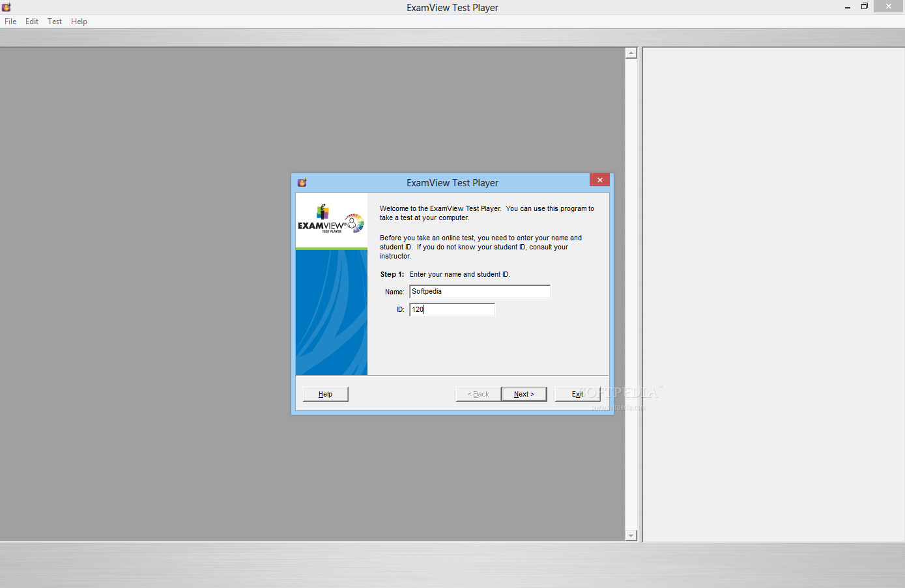This screenshot has height=588, width=905.
Task: Exit the test player wizard
Action: pyautogui.click(x=577, y=394)
